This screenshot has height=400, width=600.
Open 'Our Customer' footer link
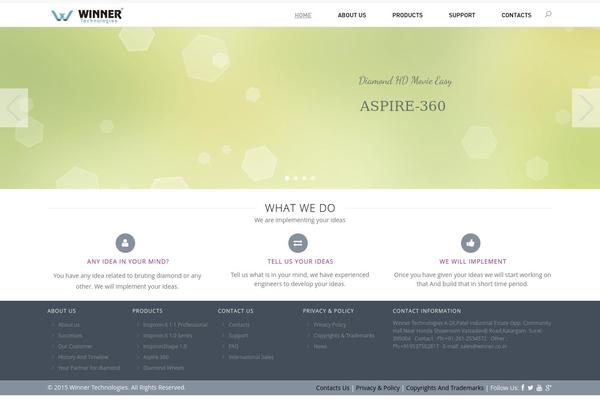click(75, 346)
